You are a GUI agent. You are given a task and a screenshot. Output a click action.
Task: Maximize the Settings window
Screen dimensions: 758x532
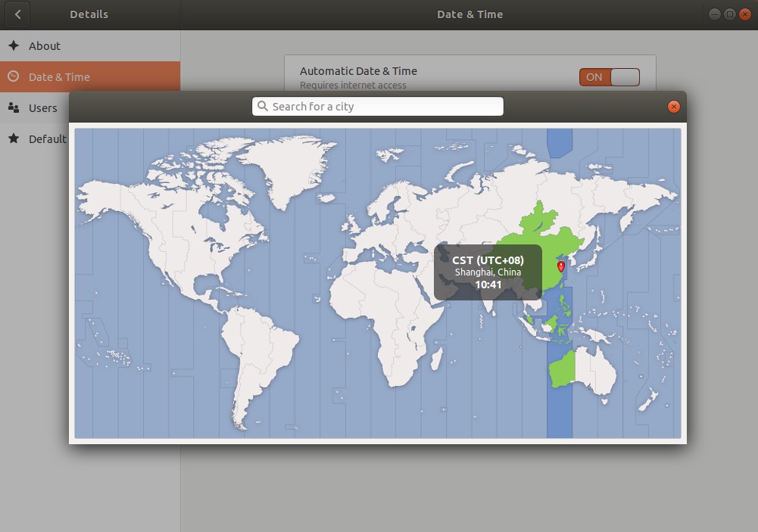point(729,14)
